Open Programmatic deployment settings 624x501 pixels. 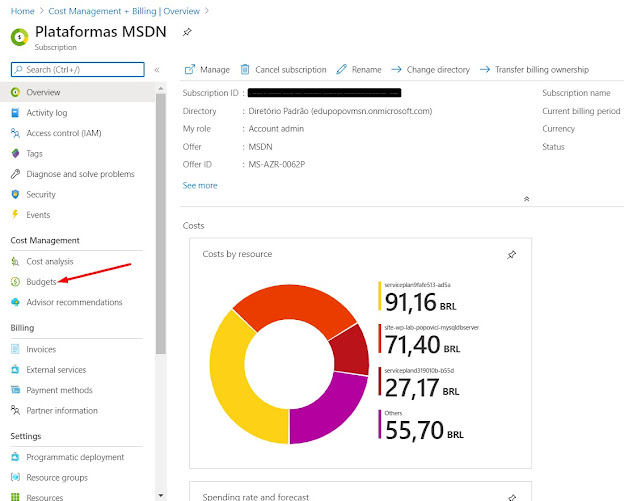pos(75,457)
